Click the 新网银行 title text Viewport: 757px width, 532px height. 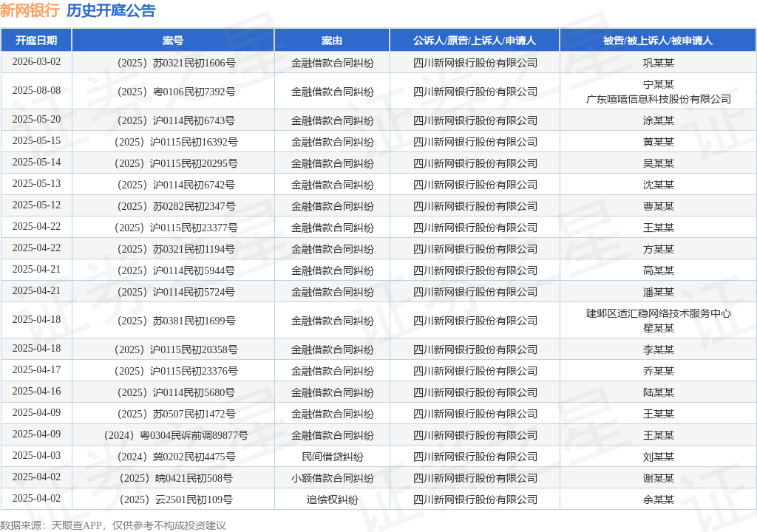(x=30, y=10)
